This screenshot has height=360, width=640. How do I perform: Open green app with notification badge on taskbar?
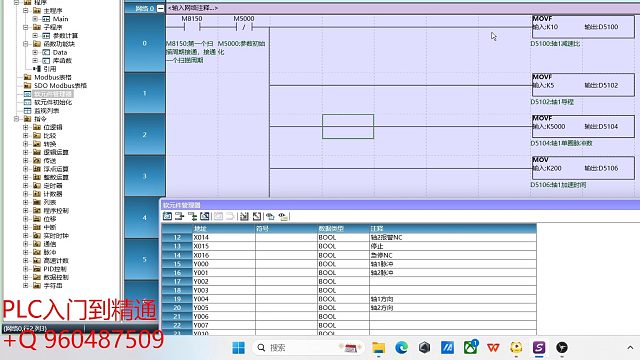click(x=471, y=347)
